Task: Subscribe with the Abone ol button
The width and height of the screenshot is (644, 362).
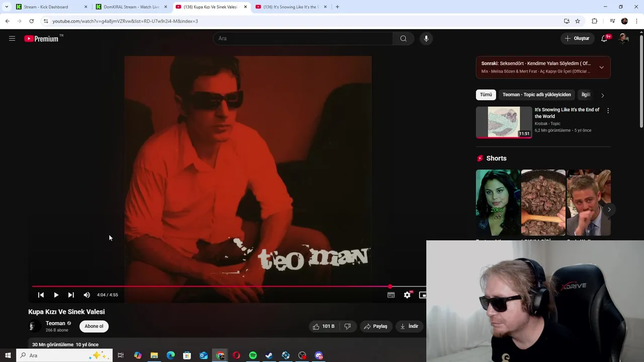Action: 94,326
